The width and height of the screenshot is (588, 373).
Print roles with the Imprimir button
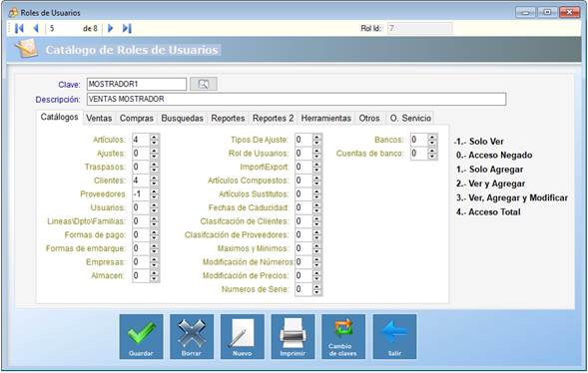[293, 337]
